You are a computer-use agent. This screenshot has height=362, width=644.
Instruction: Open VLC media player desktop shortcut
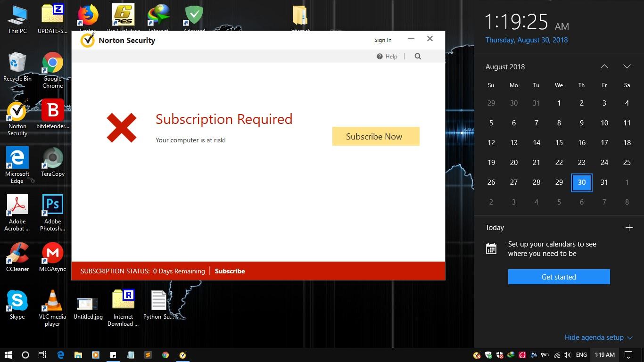click(53, 308)
